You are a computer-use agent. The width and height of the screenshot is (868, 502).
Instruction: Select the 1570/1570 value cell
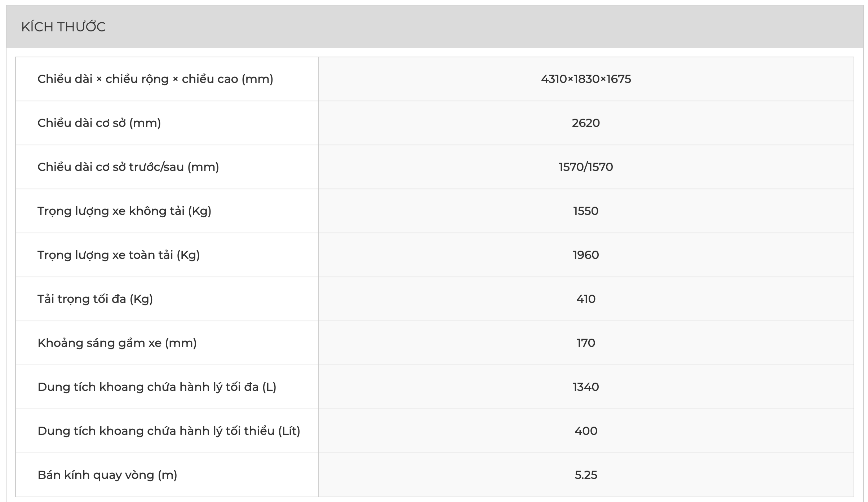click(x=586, y=167)
